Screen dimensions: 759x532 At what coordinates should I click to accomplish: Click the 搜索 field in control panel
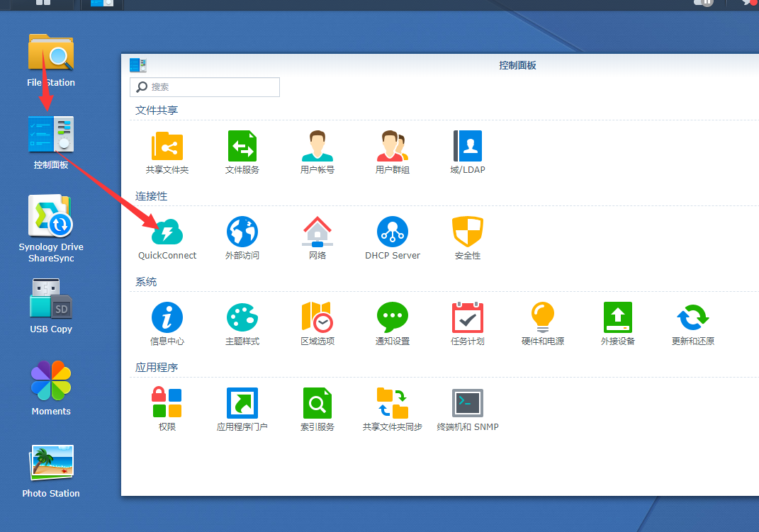point(205,87)
